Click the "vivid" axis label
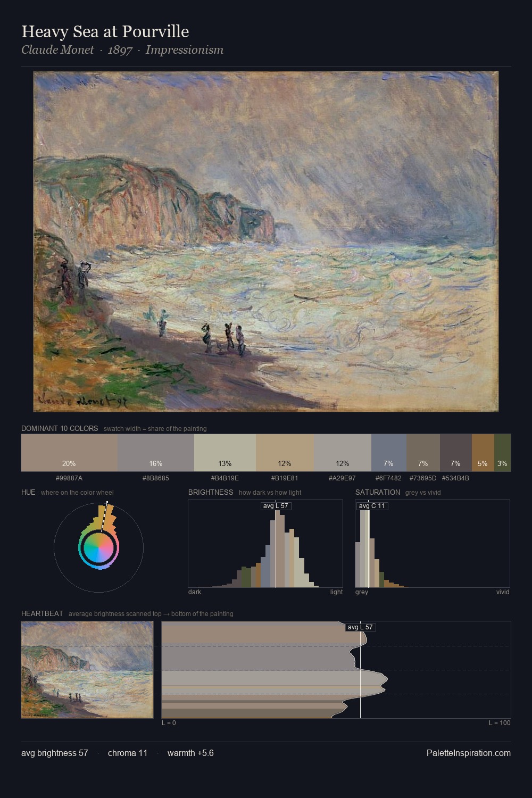Screen dimensions: 532x798 coord(503,592)
